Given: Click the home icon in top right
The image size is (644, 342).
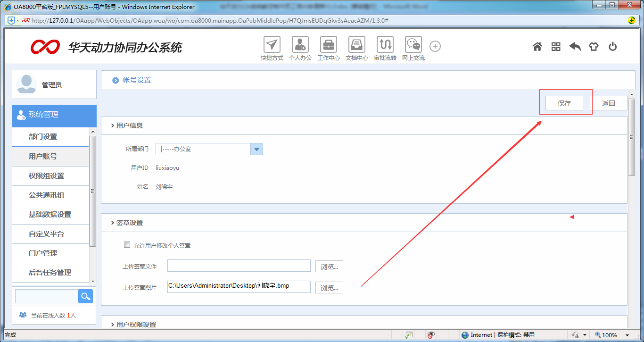Looking at the screenshot, I should (537, 46).
